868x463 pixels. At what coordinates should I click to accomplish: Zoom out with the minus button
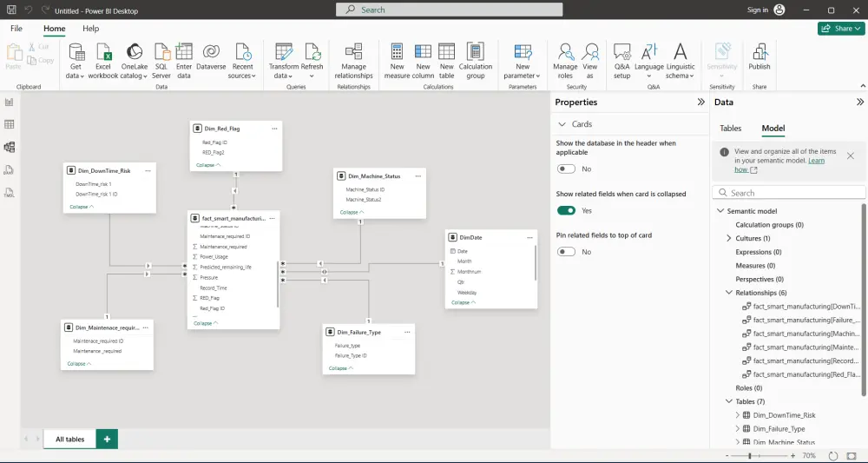tap(727, 456)
